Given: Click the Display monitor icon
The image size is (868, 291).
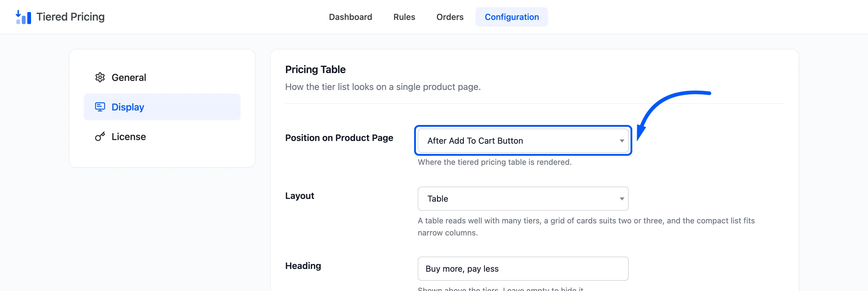Looking at the screenshot, I should pyautogui.click(x=100, y=107).
